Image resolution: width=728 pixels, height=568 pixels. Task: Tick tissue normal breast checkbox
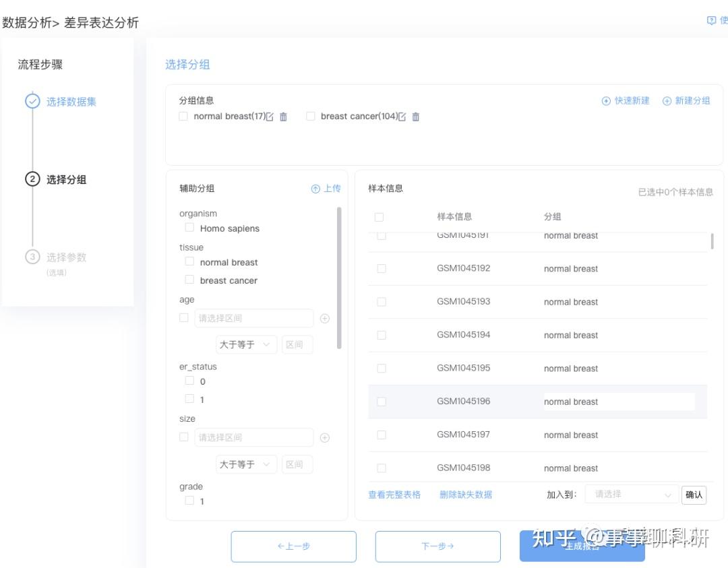tap(189, 261)
